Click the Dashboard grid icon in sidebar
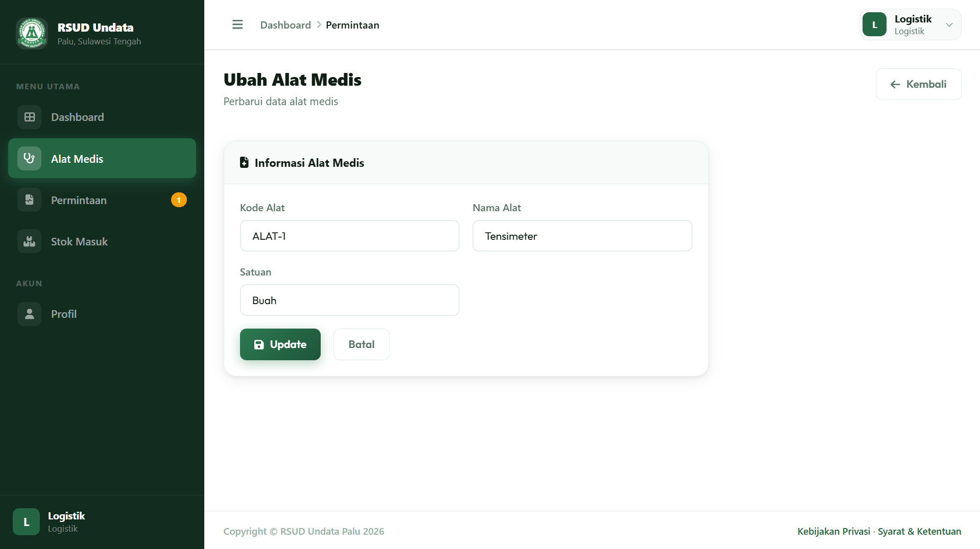This screenshot has height=549, width=980. click(30, 117)
